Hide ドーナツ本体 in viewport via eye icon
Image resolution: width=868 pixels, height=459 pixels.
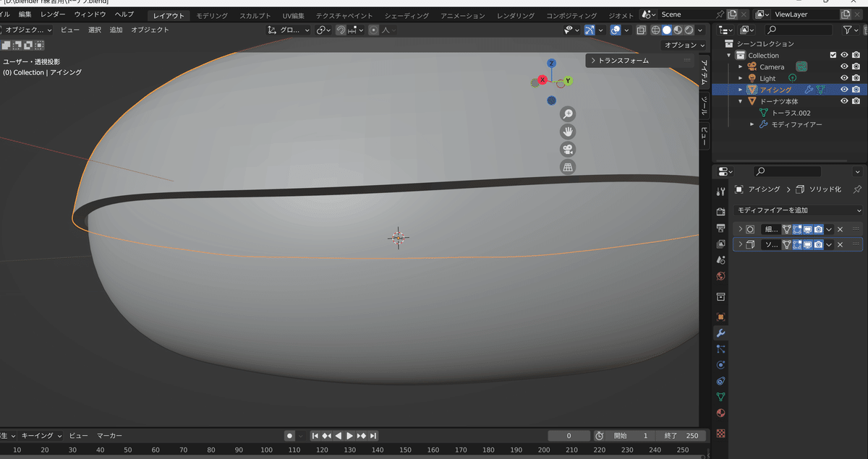844,101
